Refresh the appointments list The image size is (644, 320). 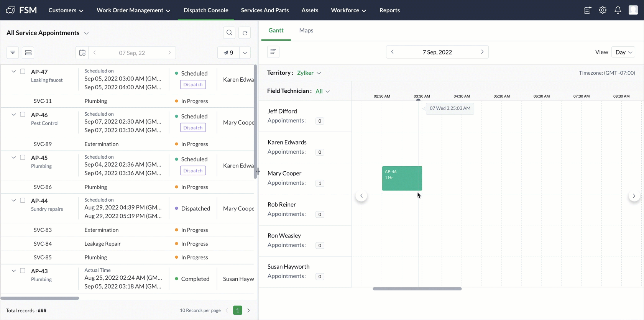click(245, 33)
